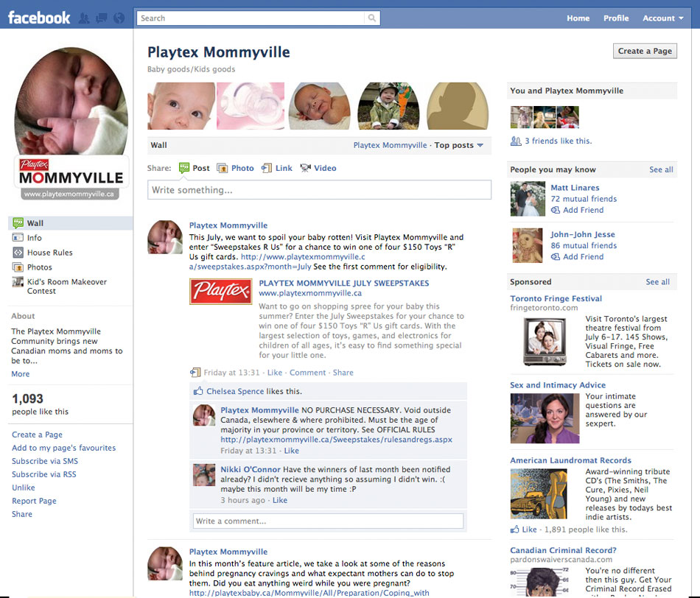The image size is (700, 598).
Task: Expand the Top posts wall filter
Action: 458,145
